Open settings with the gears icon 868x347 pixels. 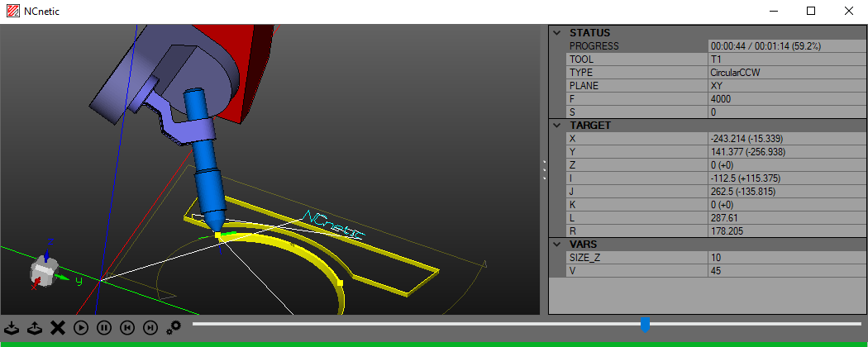(174, 328)
